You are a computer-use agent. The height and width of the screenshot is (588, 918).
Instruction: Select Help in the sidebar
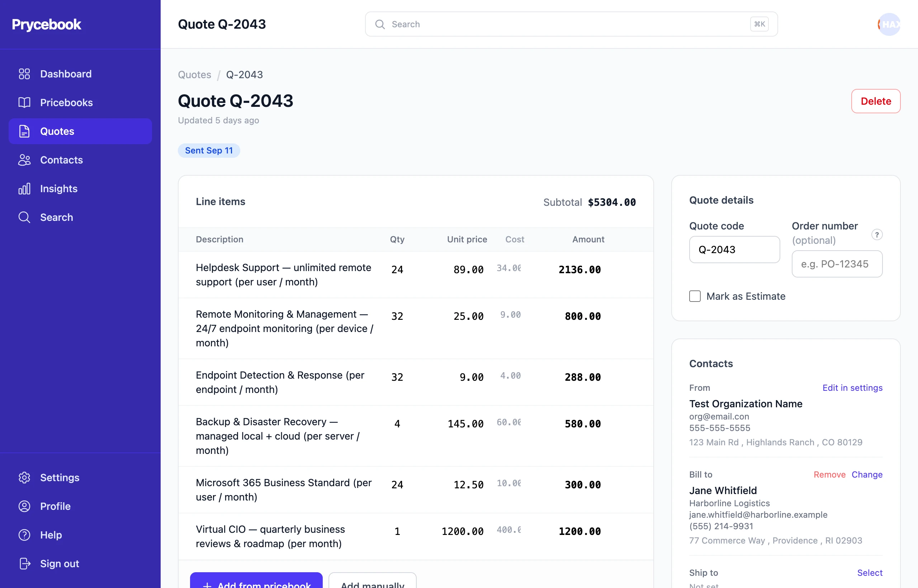point(80,535)
